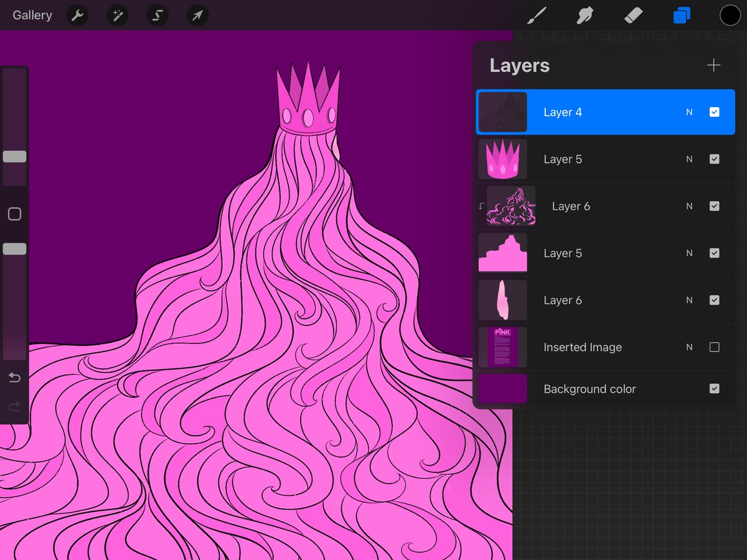This screenshot has height=560, width=747.
Task: Tap the Inserted Image thumbnail
Action: [x=503, y=347]
